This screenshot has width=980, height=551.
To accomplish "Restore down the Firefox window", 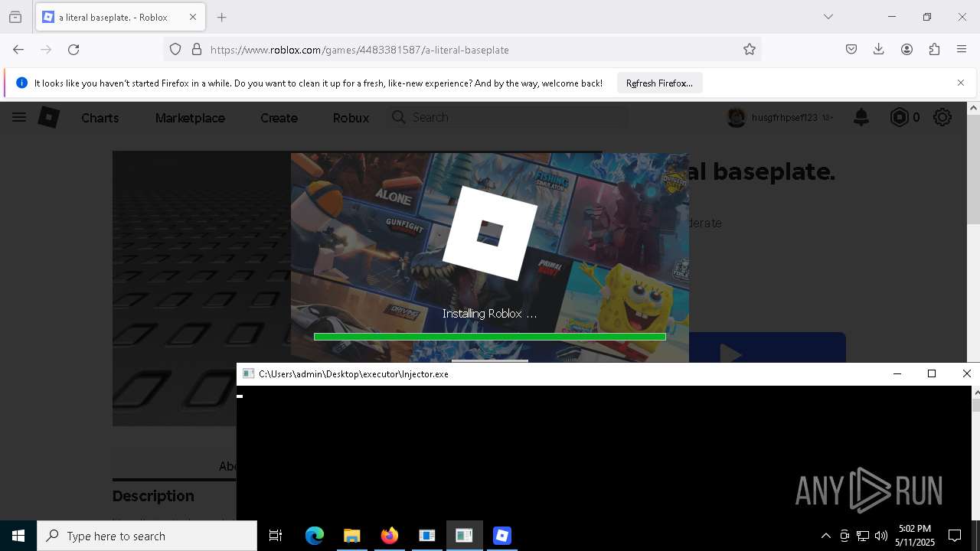I will [x=926, y=17].
